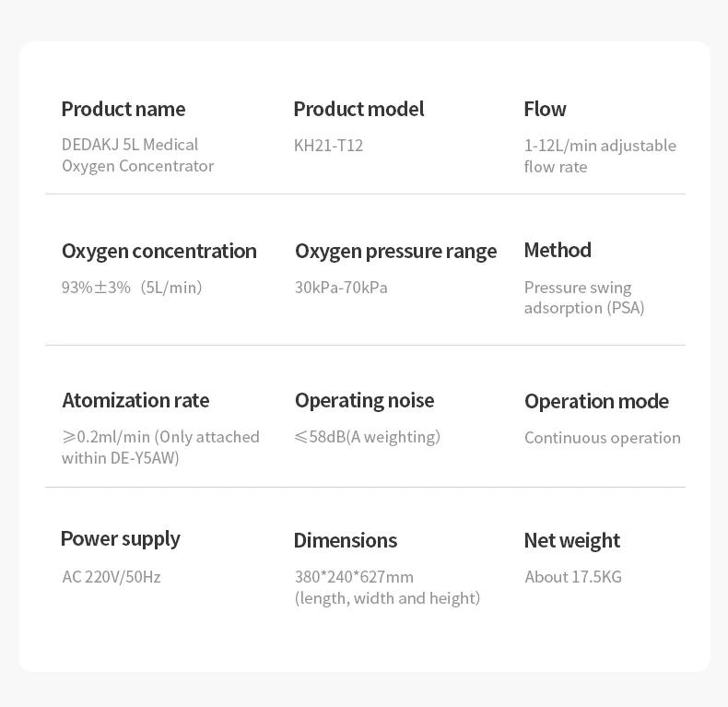Image resolution: width=728 pixels, height=707 pixels.
Task: Select the 30kPa-70kPa value
Action: tap(341, 288)
